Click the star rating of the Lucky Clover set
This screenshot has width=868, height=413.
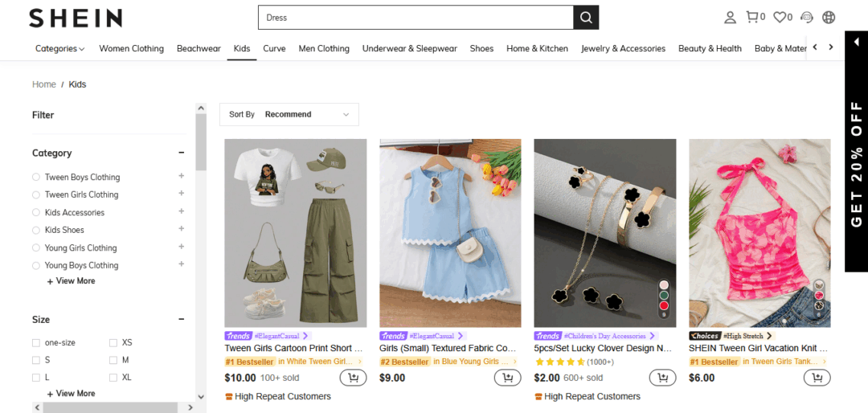tap(559, 362)
